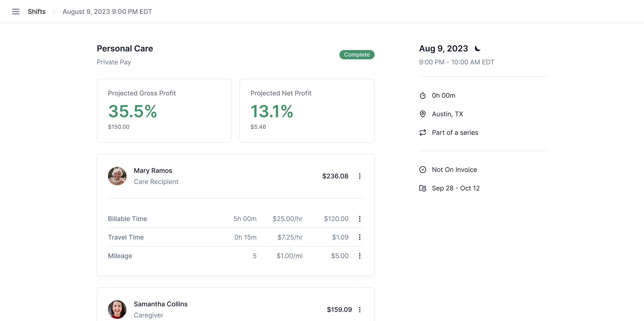Click Samantha Collins profile thumbnail
Image resolution: width=644 pixels, height=321 pixels.
[117, 309]
